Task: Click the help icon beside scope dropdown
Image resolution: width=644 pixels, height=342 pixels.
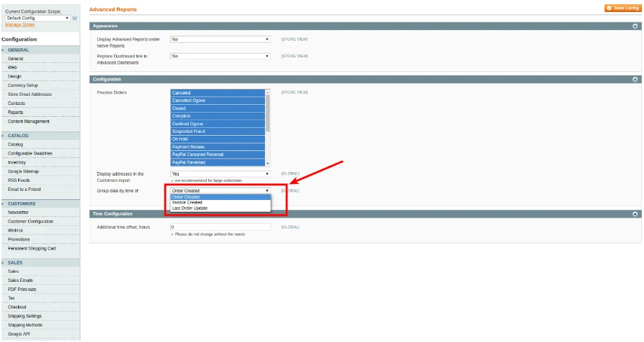Action: [75, 18]
